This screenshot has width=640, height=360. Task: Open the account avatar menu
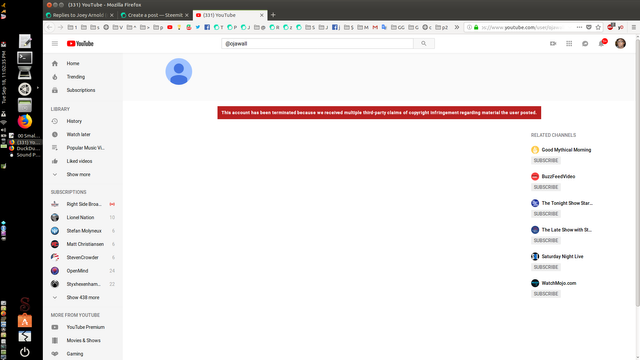pos(620,43)
